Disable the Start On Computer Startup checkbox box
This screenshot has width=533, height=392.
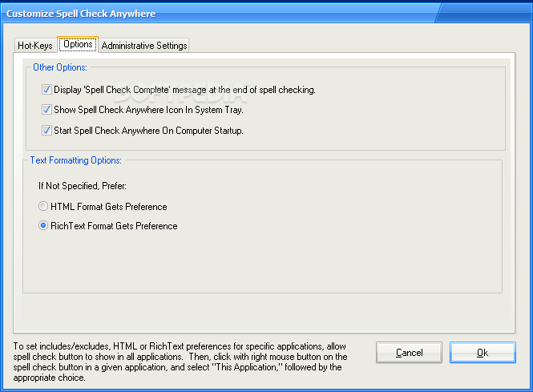coord(46,130)
